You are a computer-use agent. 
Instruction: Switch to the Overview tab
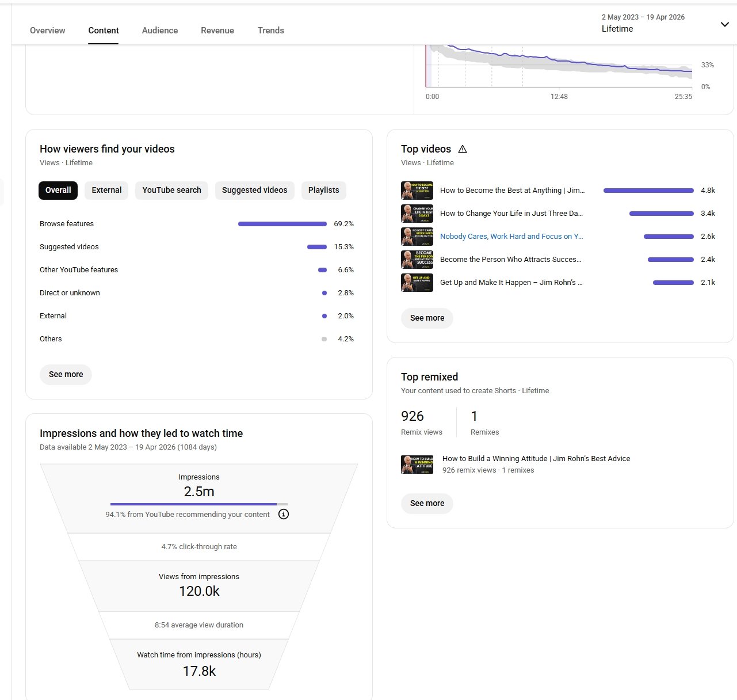(x=47, y=31)
